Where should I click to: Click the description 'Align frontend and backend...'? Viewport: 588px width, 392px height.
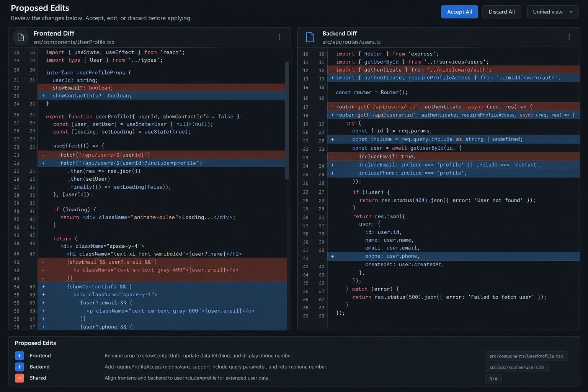coord(187,378)
